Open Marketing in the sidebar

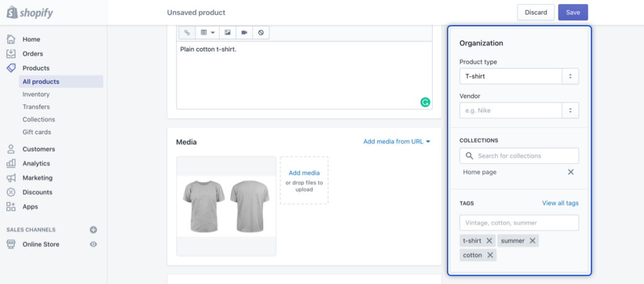(x=37, y=178)
